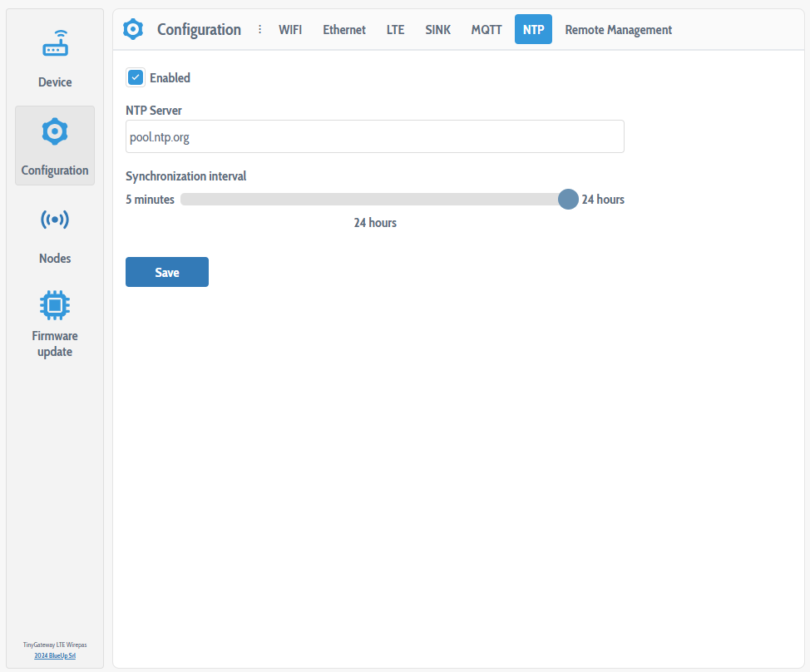The width and height of the screenshot is (810, 672).
Task: Open the MQTT settings tab
Action: tap(486, 29)
